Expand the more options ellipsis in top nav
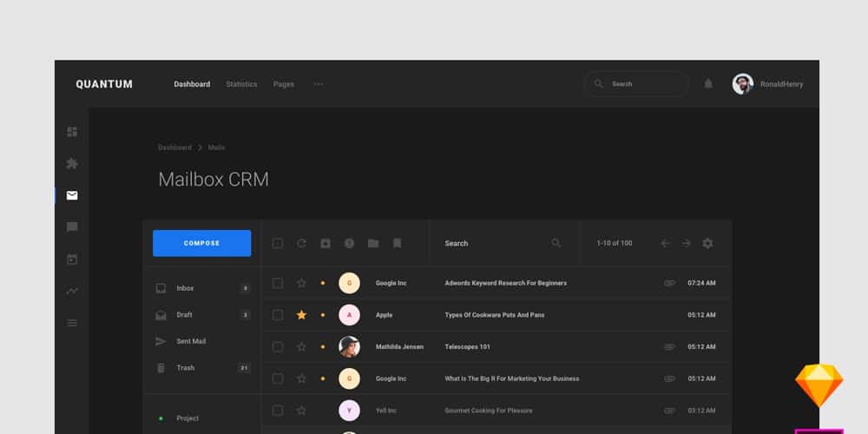The height and width of the screenshot is (434, 868). 319,84
